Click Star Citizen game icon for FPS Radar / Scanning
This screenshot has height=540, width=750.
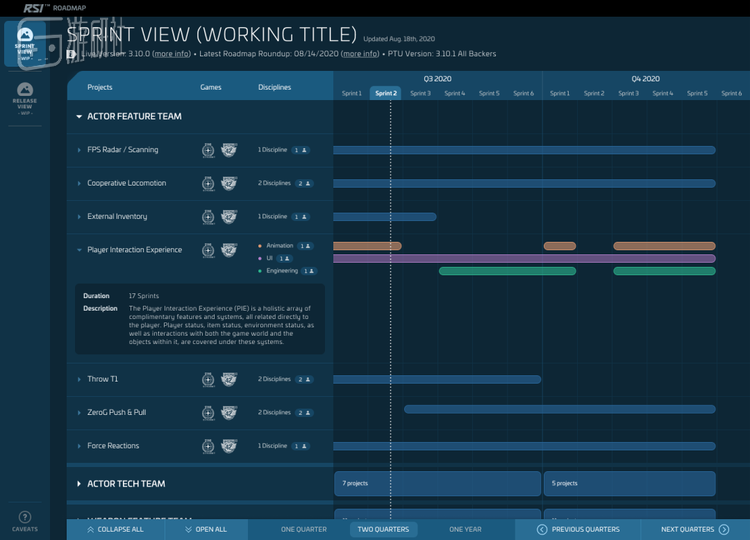tap(208, 150)
